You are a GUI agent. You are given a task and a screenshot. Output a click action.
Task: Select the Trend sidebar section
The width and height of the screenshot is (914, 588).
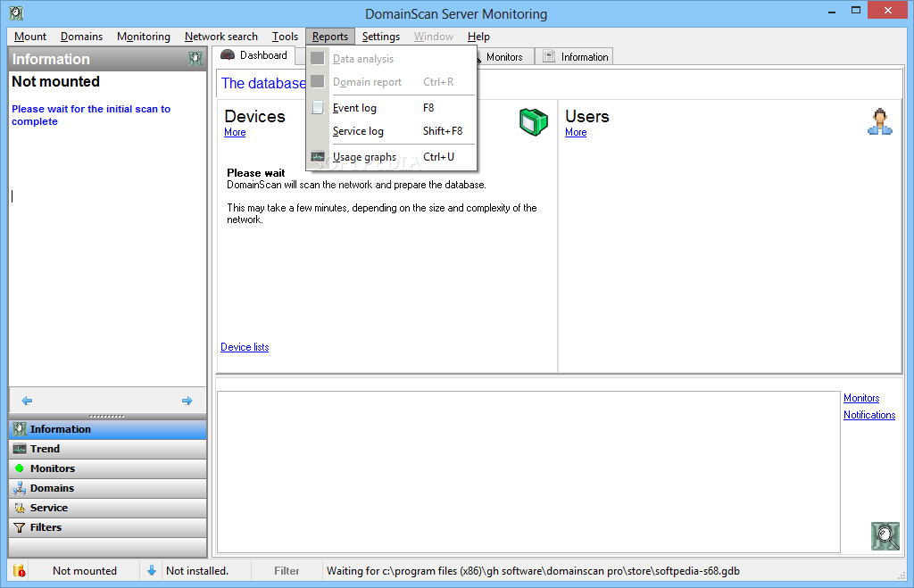click(108, 449)
